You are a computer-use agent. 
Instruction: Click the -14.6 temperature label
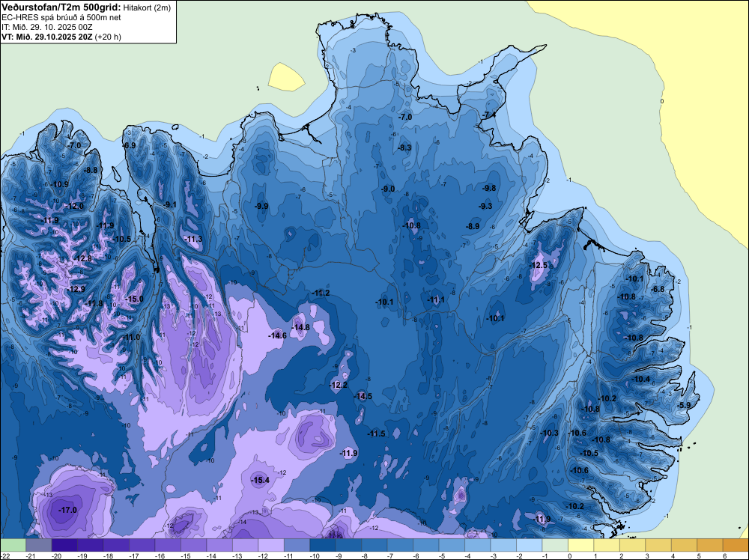coord(277,335)
